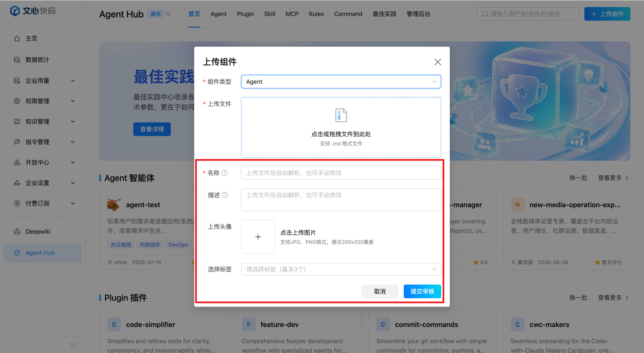
Task: Click the 名称 input field
Action: coord(341,173)
